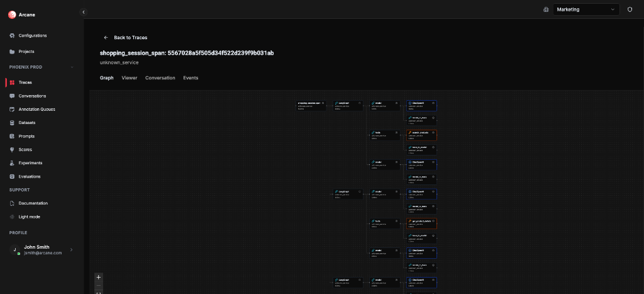Open Evaluations from the sidebar icon
Screen dimensions: 644x294
13,177
